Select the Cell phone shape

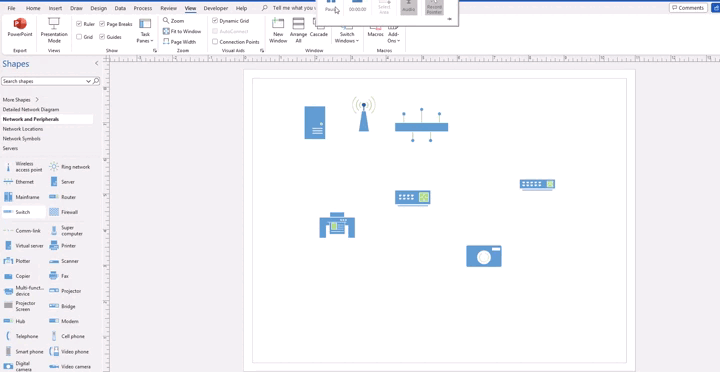click(x=67, y=336)
